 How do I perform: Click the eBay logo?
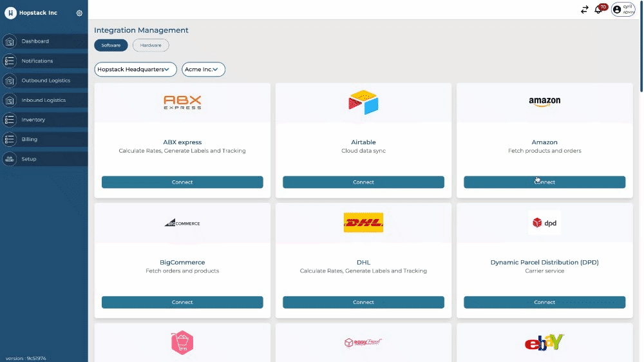pos(544,343)
